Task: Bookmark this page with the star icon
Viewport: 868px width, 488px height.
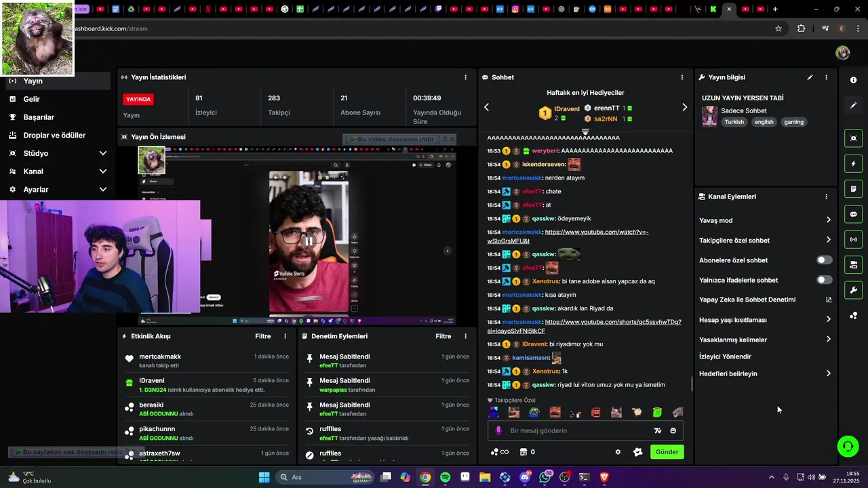Action: 778,28
